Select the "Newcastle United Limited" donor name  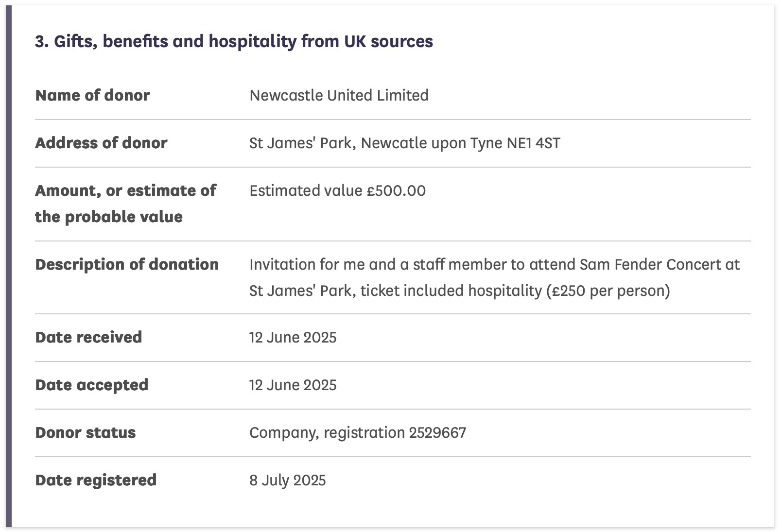339,95
